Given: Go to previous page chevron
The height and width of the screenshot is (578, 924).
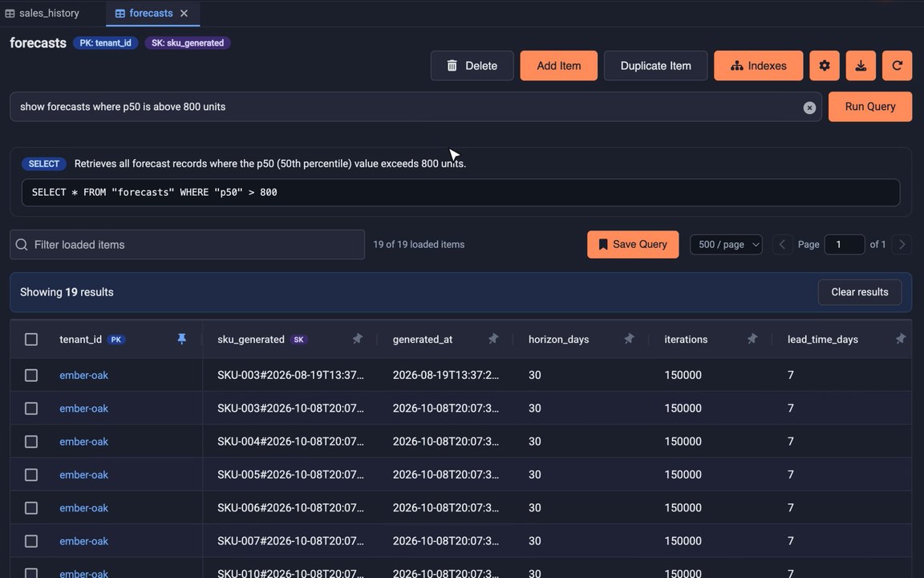Looking at the screenshot, I should point(782,244).
